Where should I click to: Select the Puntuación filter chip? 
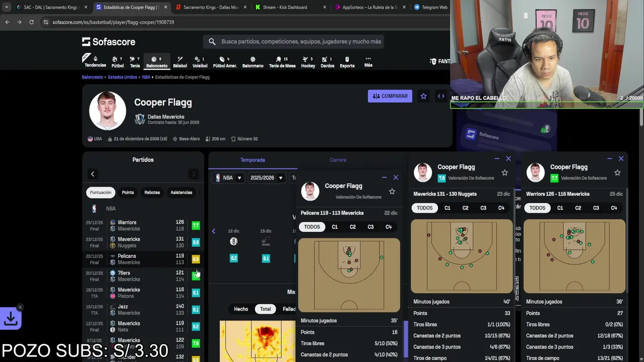click(x=101, y=193)
